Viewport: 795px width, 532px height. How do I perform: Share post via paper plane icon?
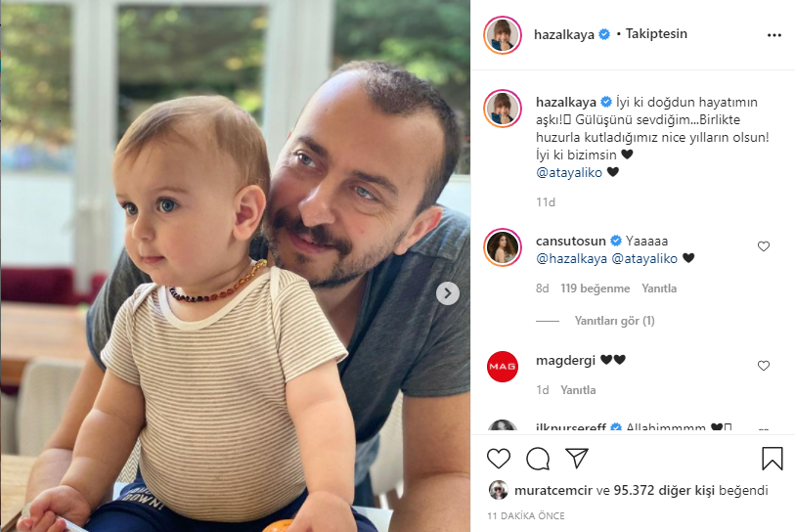click(x=577, y=458)
